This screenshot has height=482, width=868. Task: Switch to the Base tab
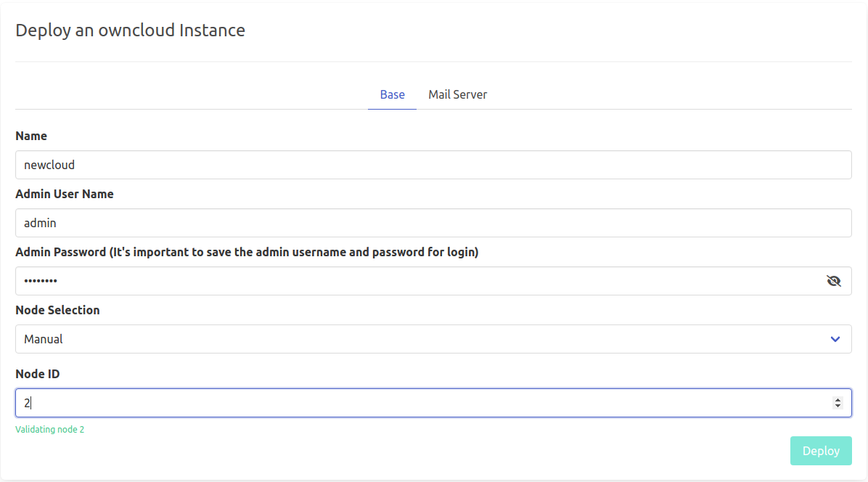[x=392, y=94]
